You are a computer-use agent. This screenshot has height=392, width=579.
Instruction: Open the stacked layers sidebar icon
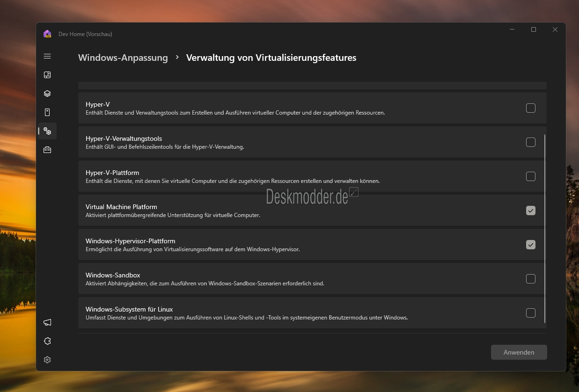click(47, 94)
